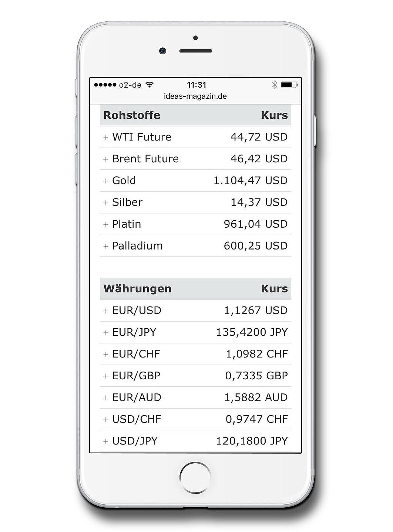
Task: Expand the WTI Future row plus icon
Action: (106, 138)
